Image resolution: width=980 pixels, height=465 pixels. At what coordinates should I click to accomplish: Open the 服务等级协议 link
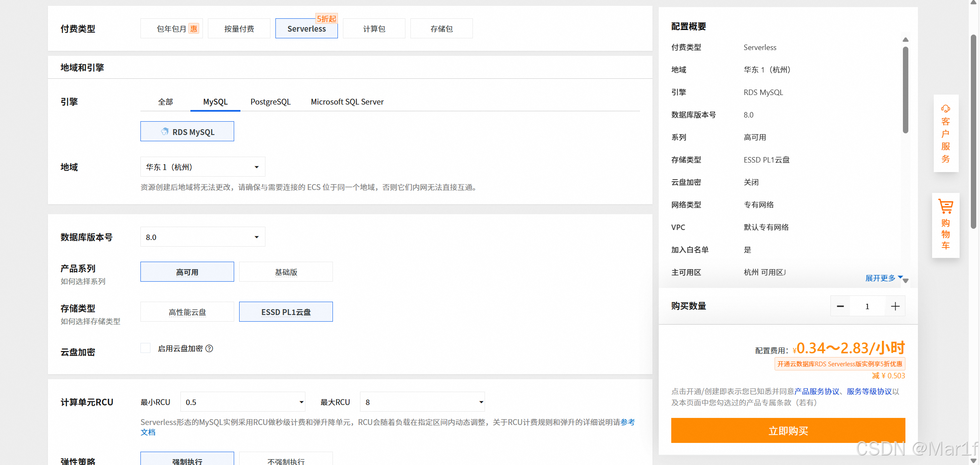click(x=869, y=391)
